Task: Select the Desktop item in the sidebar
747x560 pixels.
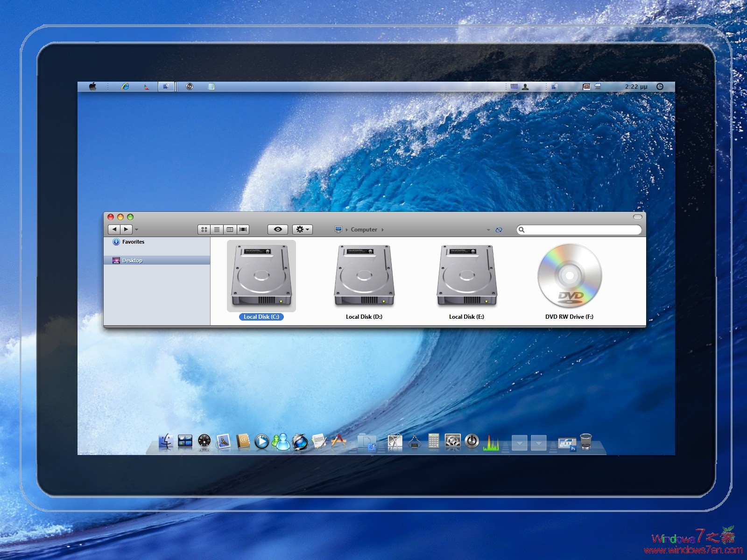Action: (x=132, y=260)
